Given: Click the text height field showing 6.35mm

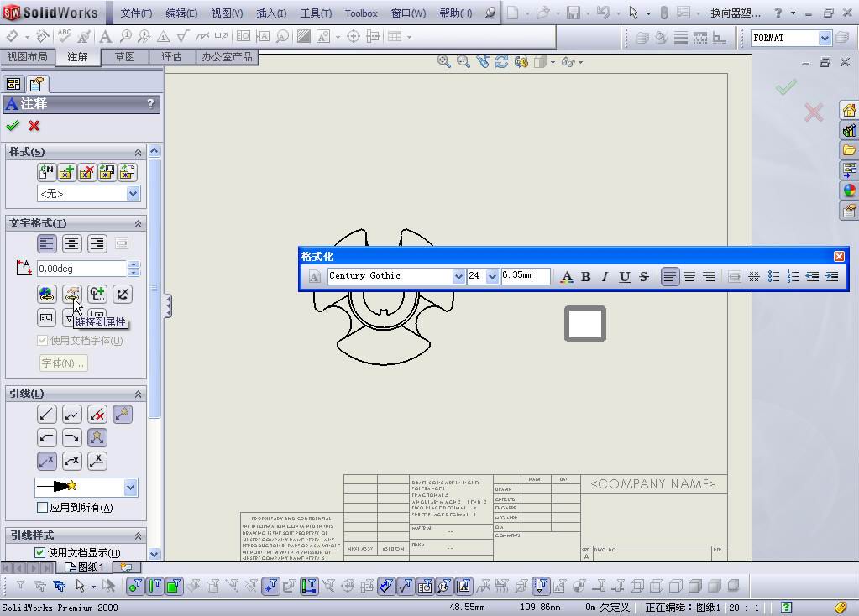Looking at the screenshot, I should coord(525,275).
